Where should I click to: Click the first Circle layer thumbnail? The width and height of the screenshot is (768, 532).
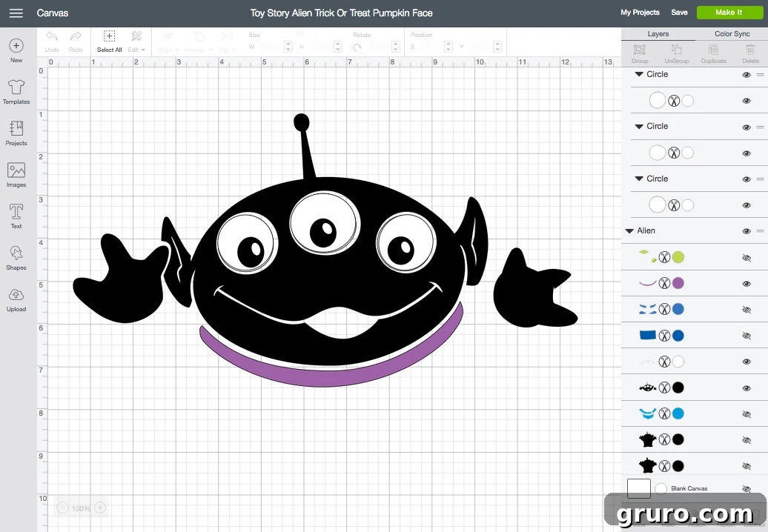(x=657, y=101)
